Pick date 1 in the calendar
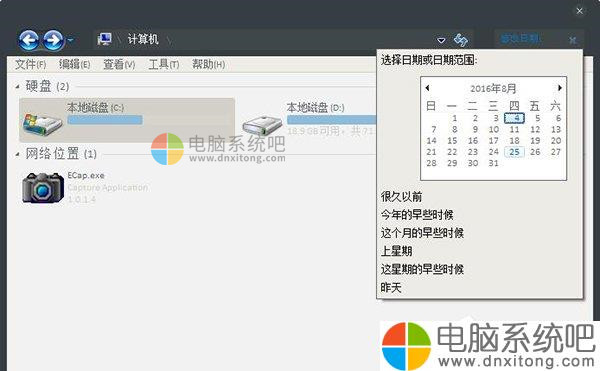 point(455,118)
